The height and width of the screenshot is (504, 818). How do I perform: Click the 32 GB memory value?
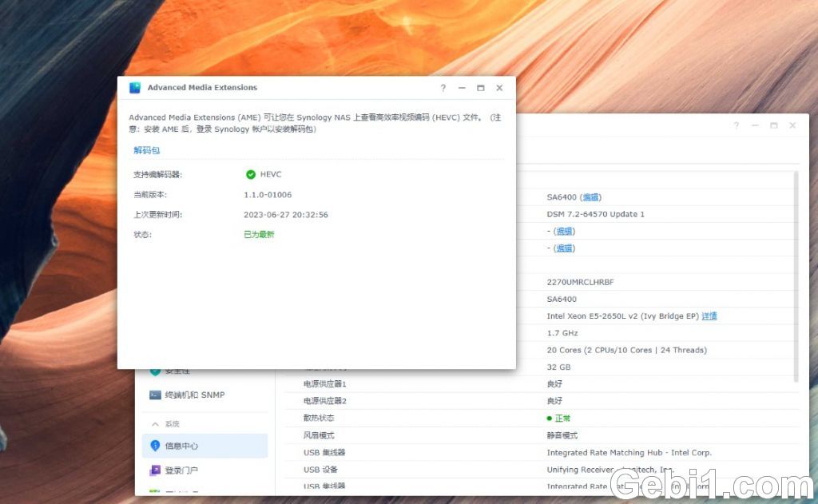pyautogui.click(x=558, y=367)
